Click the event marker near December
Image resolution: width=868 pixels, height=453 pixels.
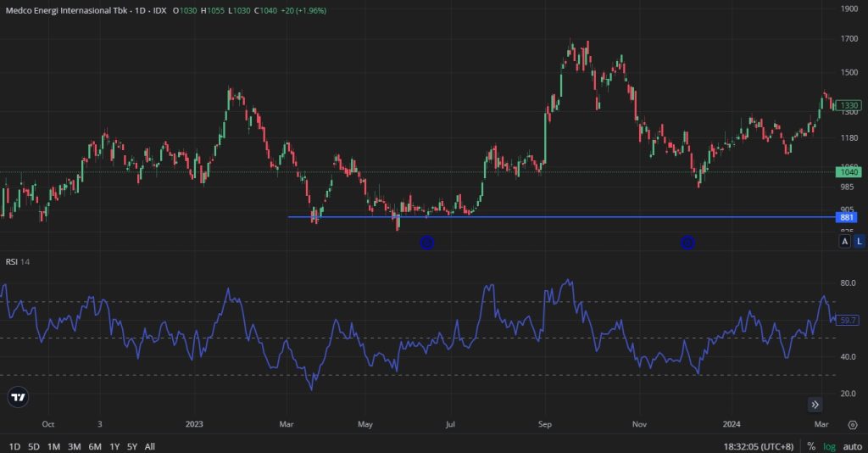click(687, 243)
